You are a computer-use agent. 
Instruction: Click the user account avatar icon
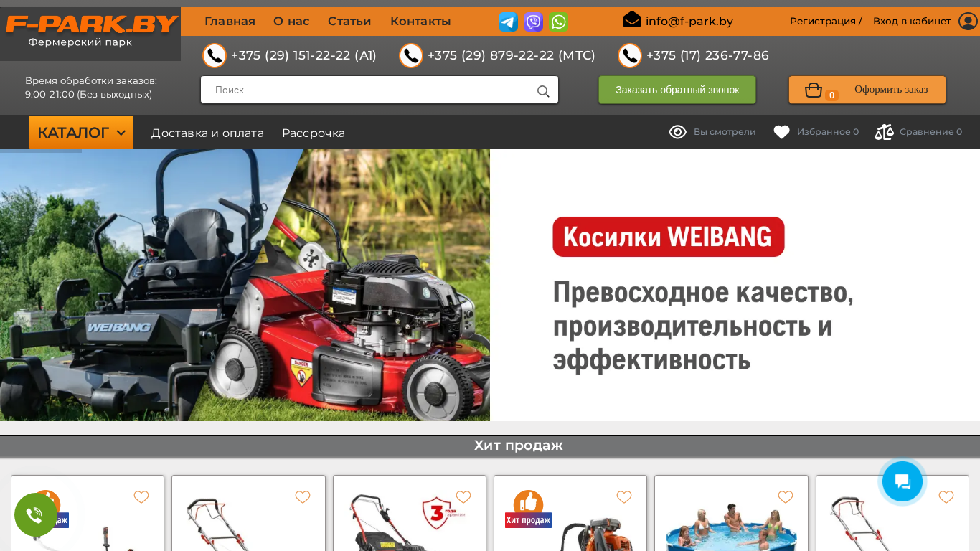pyautogui.click(x=968, y=21)
